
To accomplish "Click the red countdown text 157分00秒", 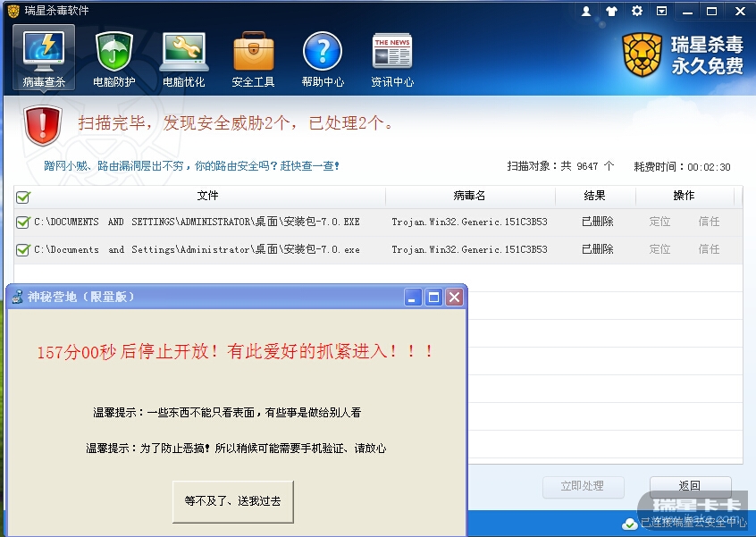I will click(x=77, y=351).
